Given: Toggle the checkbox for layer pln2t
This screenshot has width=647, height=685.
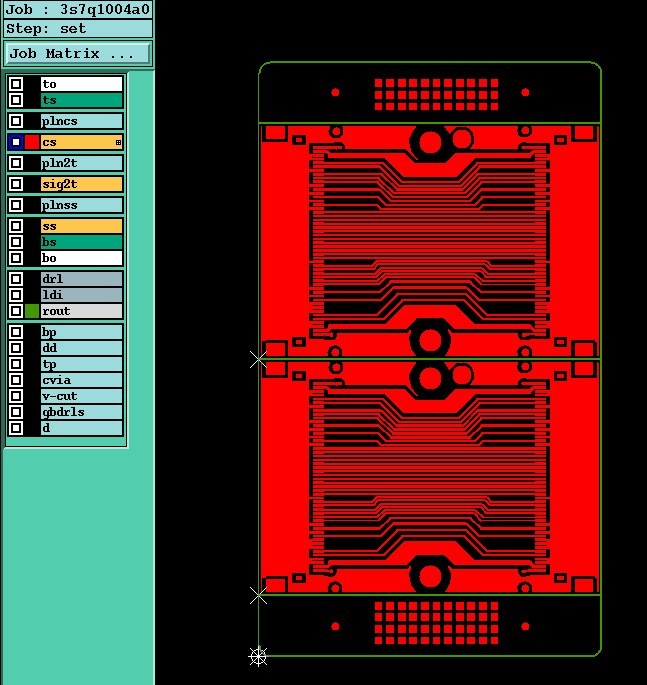Looking at the screenshot, I should 16,163.
